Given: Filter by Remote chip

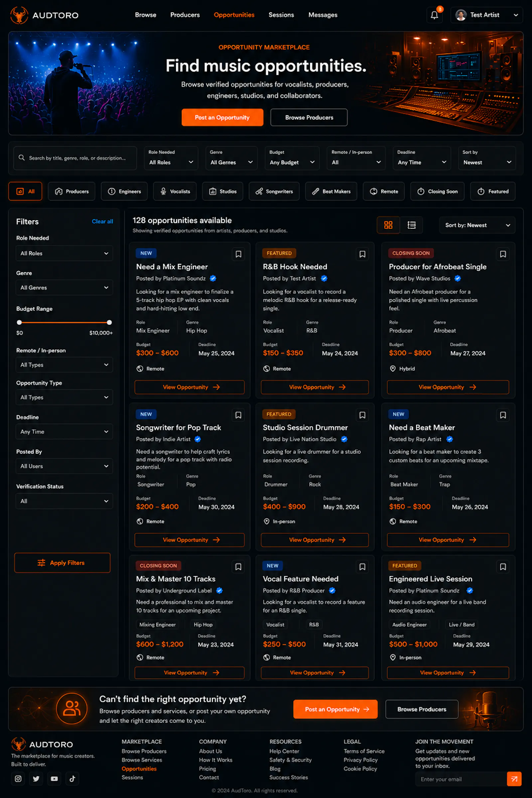Looking at the screenshot, I should click(x=384, y=192).
